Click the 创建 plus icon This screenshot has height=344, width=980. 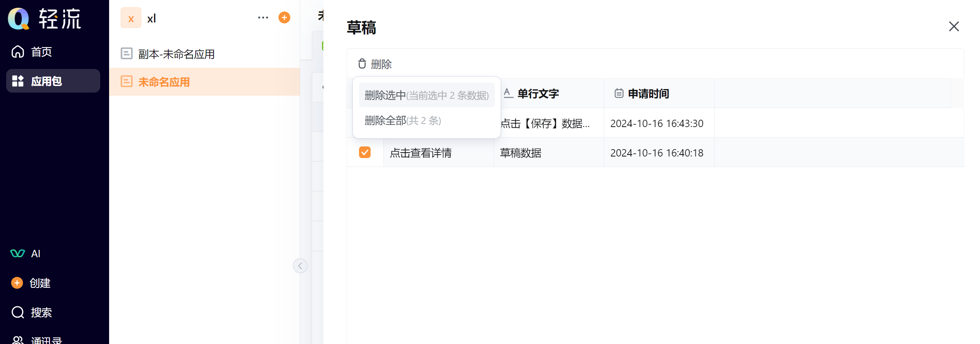17,283
